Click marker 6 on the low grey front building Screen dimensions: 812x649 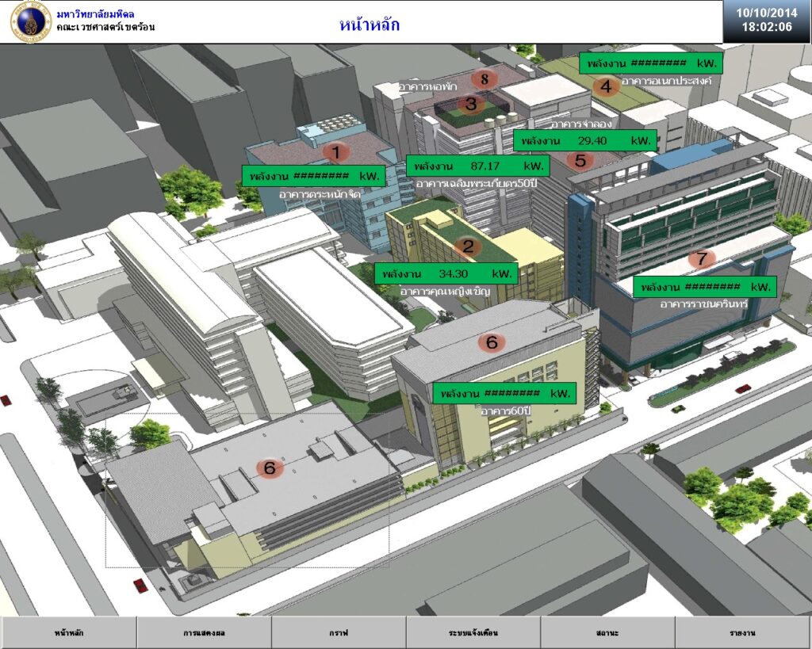click(270, 468)
